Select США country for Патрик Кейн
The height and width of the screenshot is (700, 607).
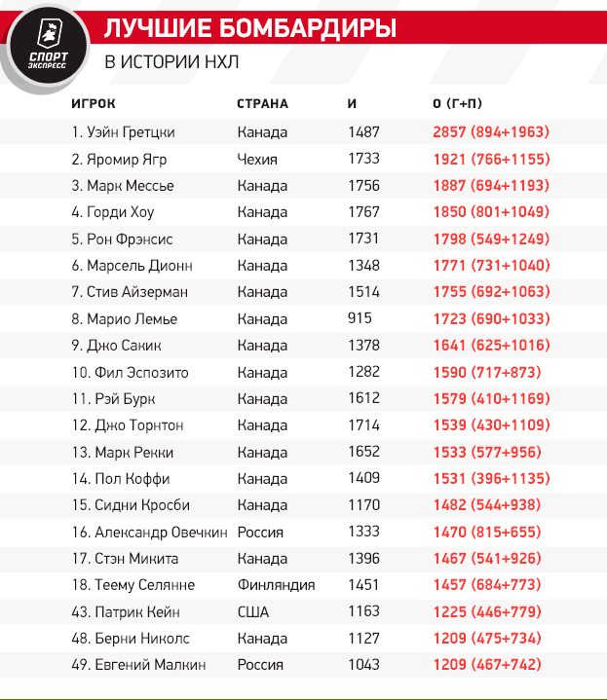point(253,612)
